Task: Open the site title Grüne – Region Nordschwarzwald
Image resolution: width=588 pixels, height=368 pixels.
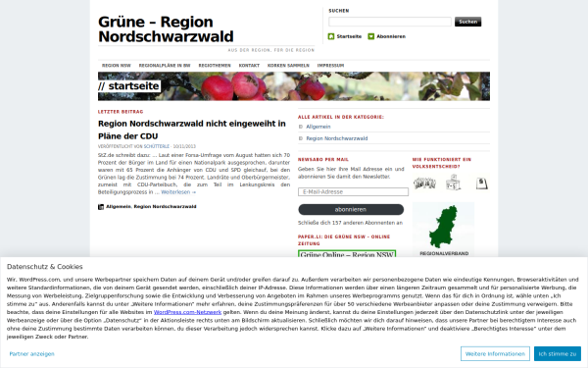Action: pos(166,29)
